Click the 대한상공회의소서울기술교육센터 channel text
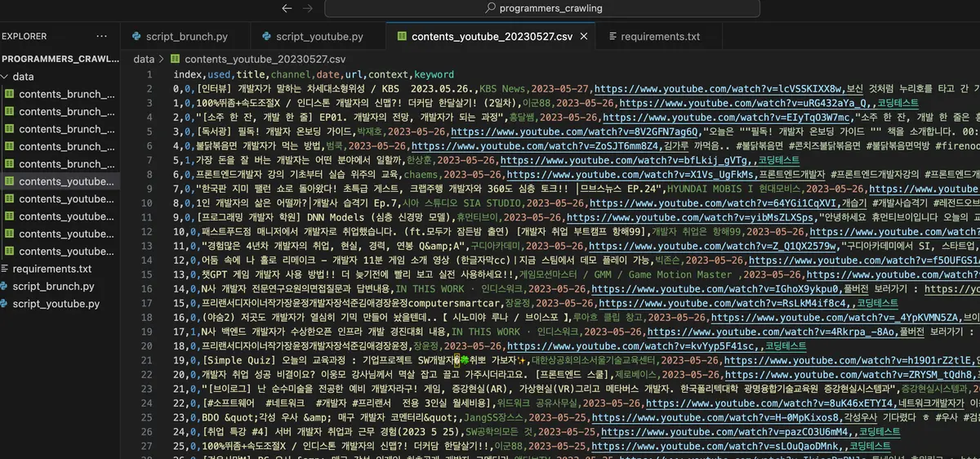The image size is (980, 459). pyautogui.click(x=595, y=361)
